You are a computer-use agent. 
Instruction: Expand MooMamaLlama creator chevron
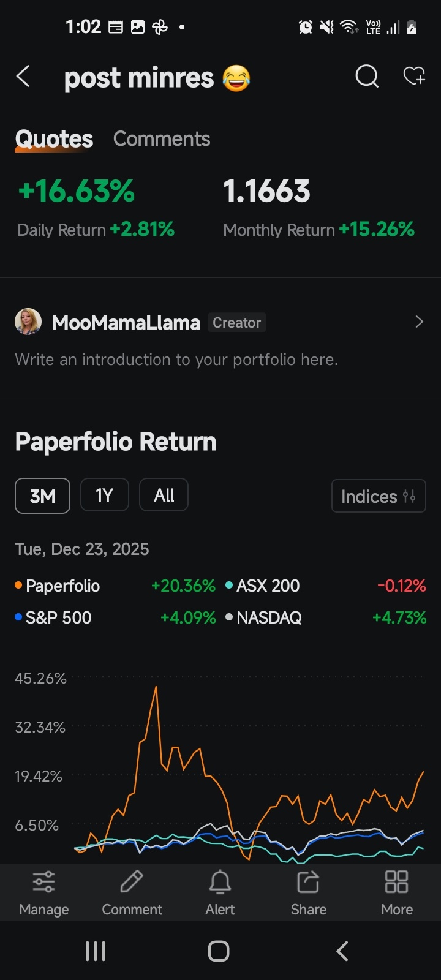(420, 322)
